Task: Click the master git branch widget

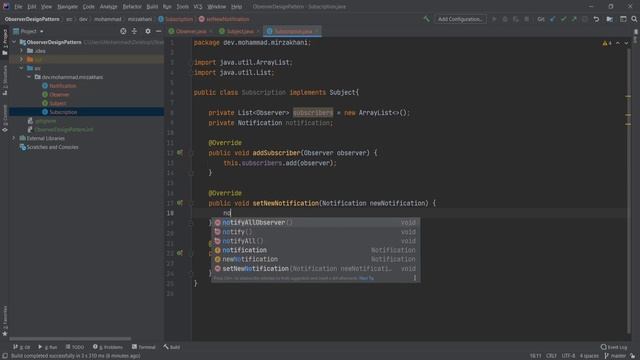Action: (615, 356)
